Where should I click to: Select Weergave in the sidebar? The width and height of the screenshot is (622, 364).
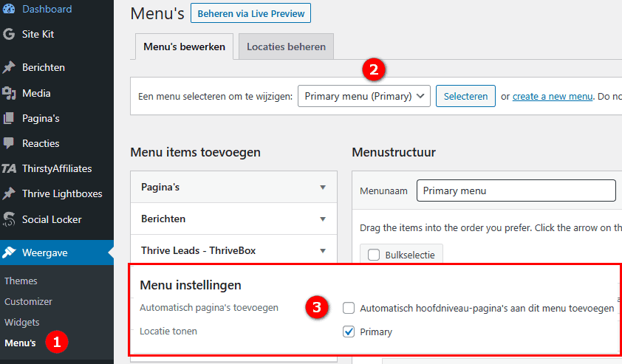pyautogui.click(x=57, y=253)
